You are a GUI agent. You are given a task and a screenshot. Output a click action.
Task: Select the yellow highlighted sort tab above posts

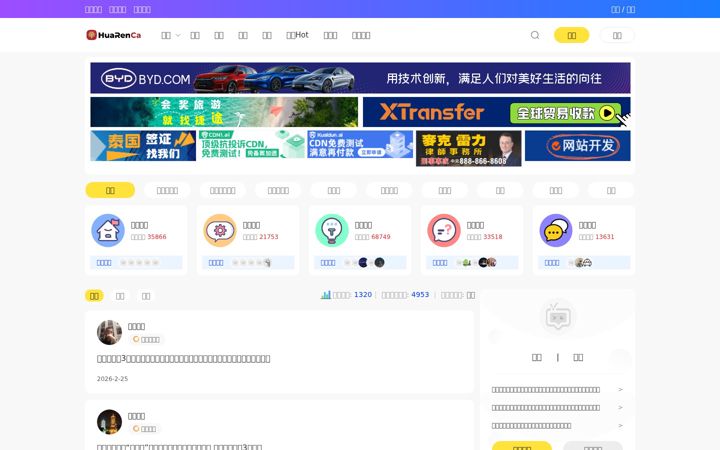pyautogui.click(x=94, y=296)
